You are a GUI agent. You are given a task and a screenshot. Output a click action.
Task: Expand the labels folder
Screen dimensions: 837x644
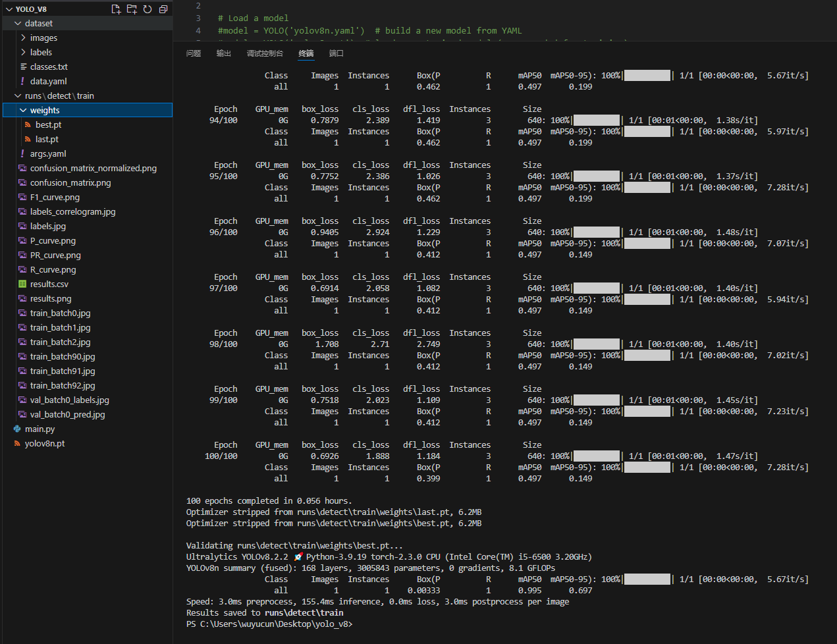point(24,52)
